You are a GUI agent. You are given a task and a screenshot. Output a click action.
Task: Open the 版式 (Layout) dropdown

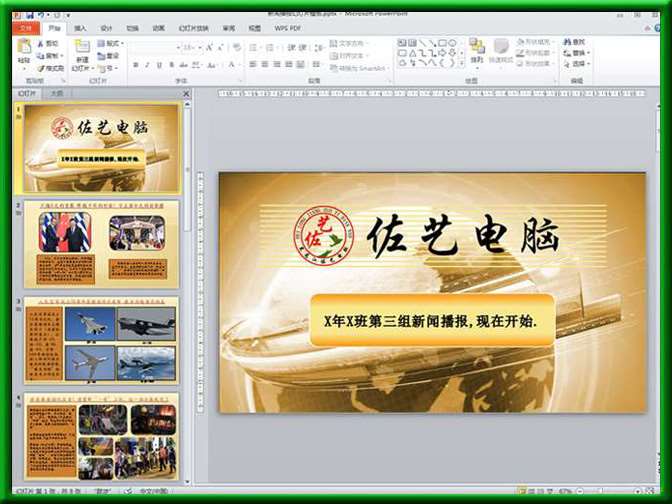111,43
